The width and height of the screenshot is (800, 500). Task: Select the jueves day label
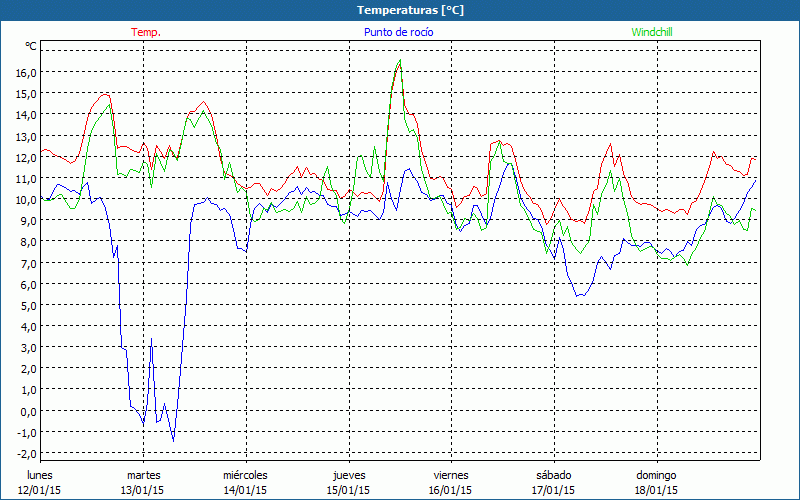[x=348, y=475]
